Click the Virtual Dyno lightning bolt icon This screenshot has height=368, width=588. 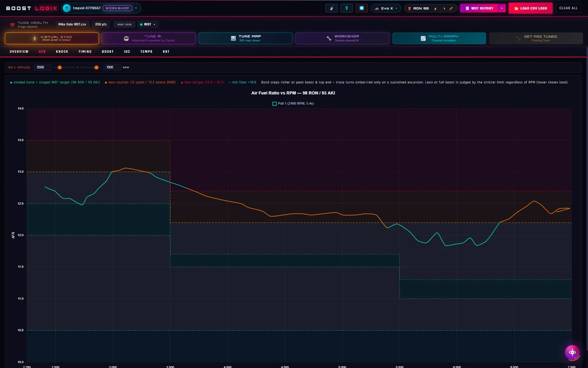pyautogui.click(x=35, y=38)
